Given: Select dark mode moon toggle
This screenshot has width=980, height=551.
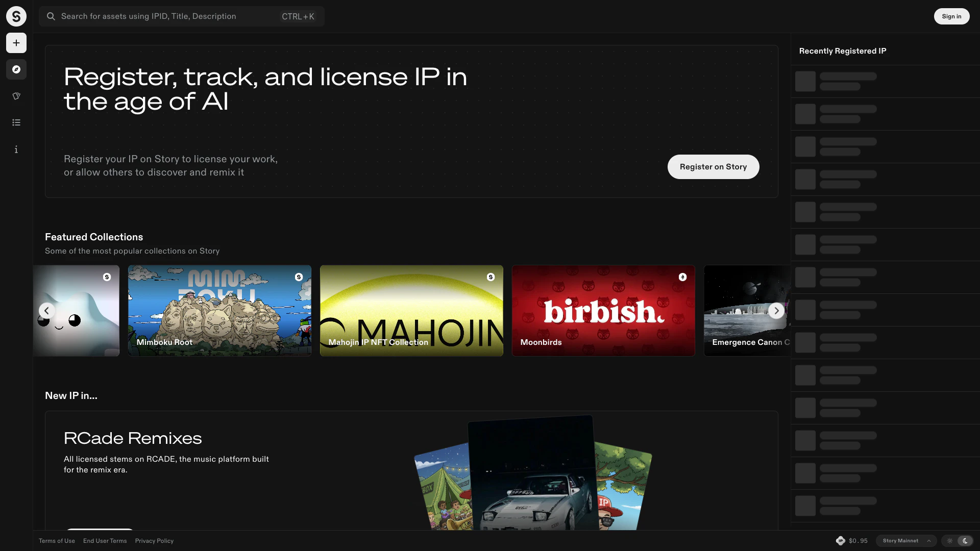Looking at the screenshot, I should click(965, 541).
